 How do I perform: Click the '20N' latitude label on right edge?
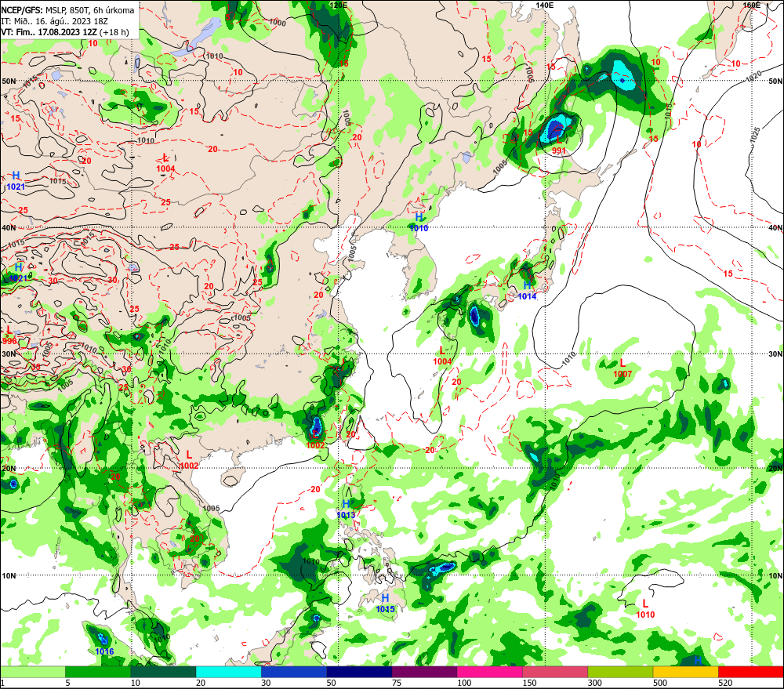tap(775, 469)
